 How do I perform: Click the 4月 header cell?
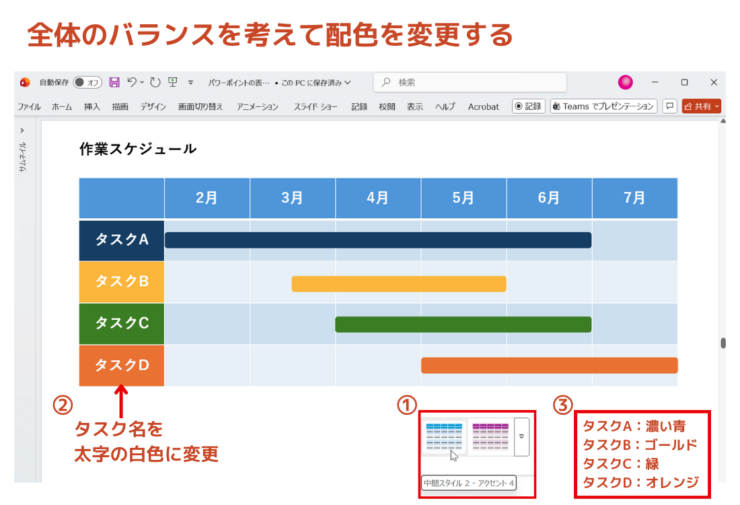coord(378,198)
